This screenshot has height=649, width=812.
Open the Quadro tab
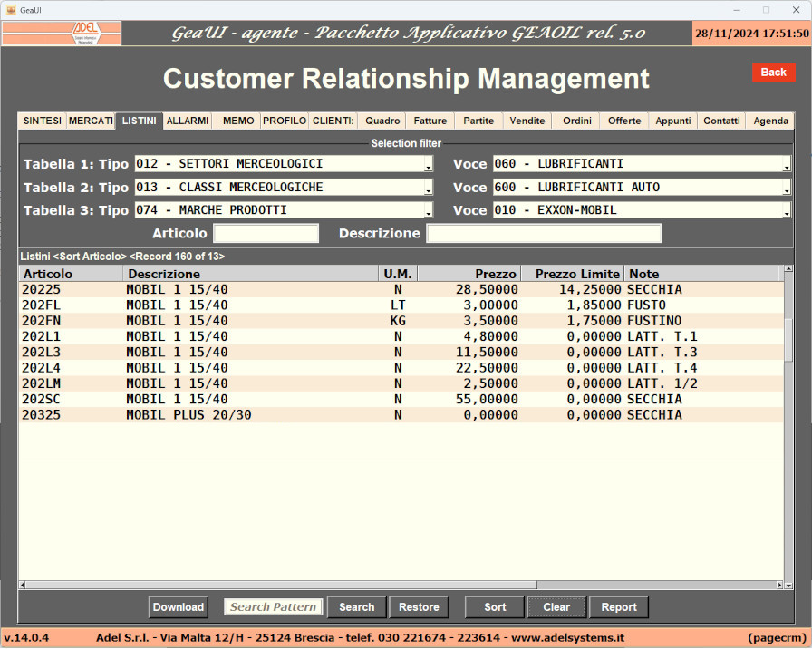coord(382,121)
